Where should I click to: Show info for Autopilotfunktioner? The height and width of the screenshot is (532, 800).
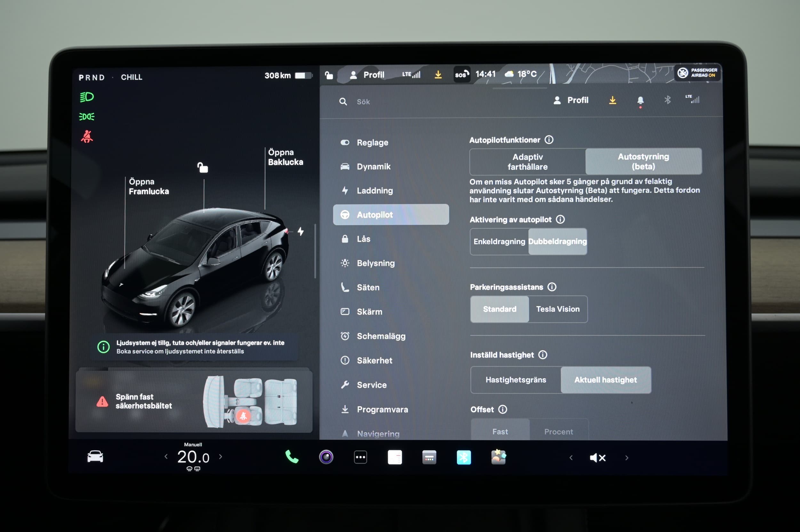pyautogui.click(x=549, y=139)
